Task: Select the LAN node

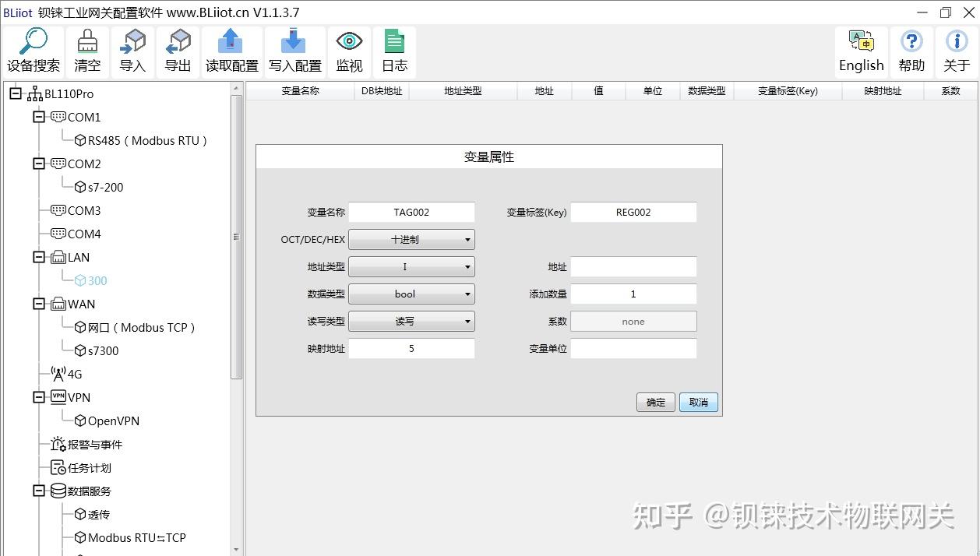Action: 79,257
